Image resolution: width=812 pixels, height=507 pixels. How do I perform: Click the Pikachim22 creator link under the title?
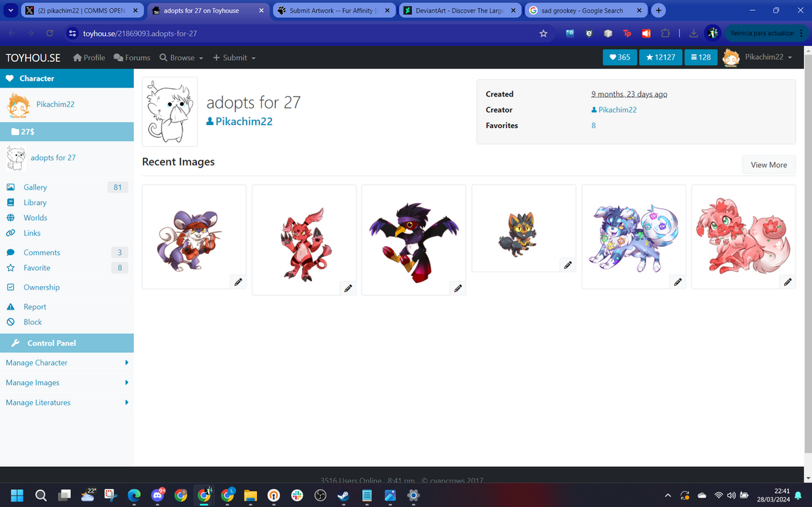pyautogui.click(x=239, y=121)
